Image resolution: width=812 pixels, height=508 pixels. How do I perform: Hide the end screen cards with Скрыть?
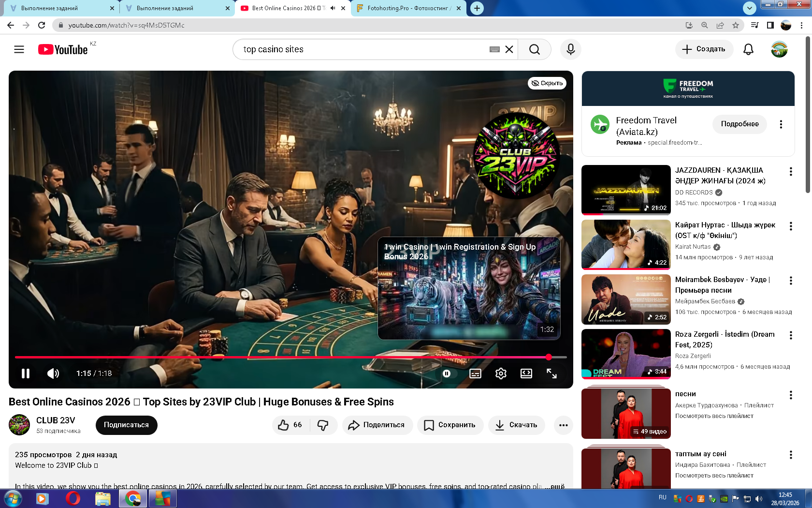point(547,83)
